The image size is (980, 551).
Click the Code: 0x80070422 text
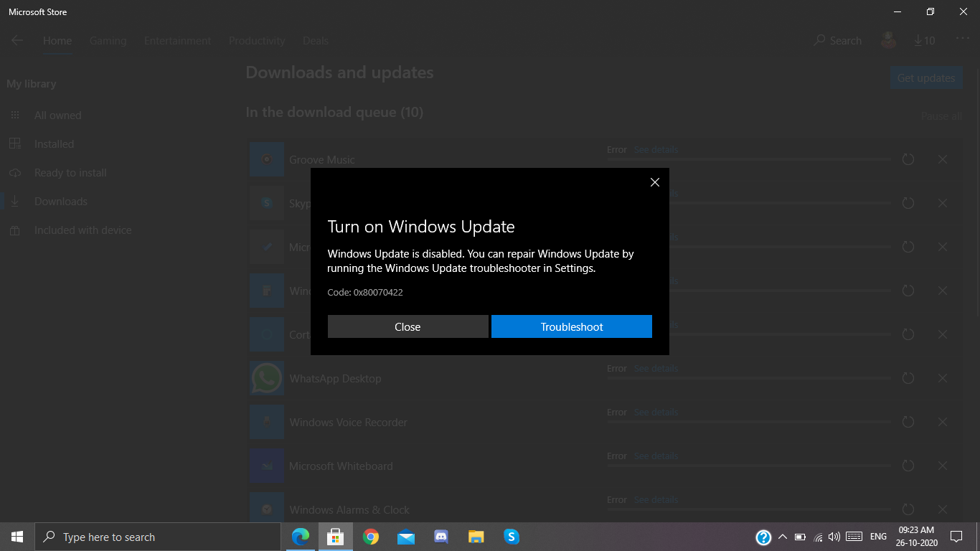point(365,293)
